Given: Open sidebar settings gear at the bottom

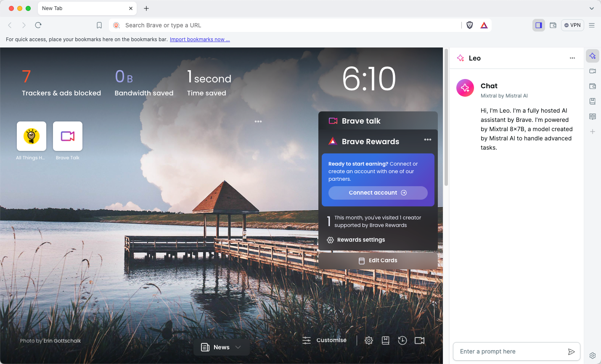Looking at the screenshot, I should click(593, 356).
